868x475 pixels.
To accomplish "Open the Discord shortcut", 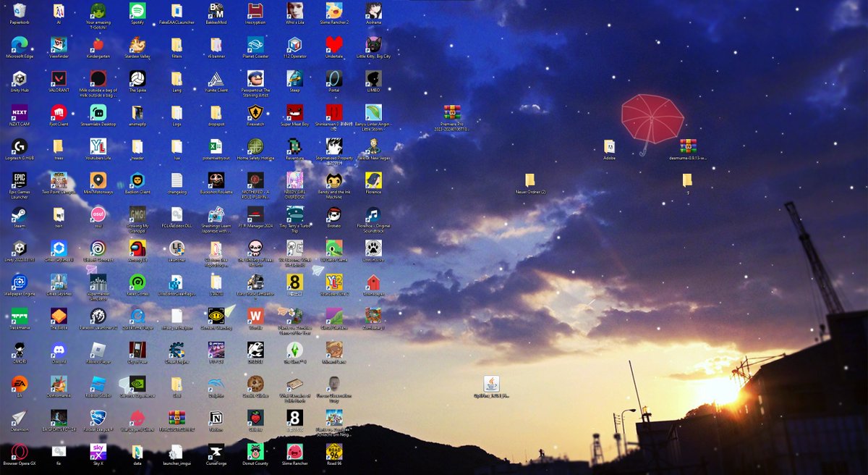I will pos(59,350).
